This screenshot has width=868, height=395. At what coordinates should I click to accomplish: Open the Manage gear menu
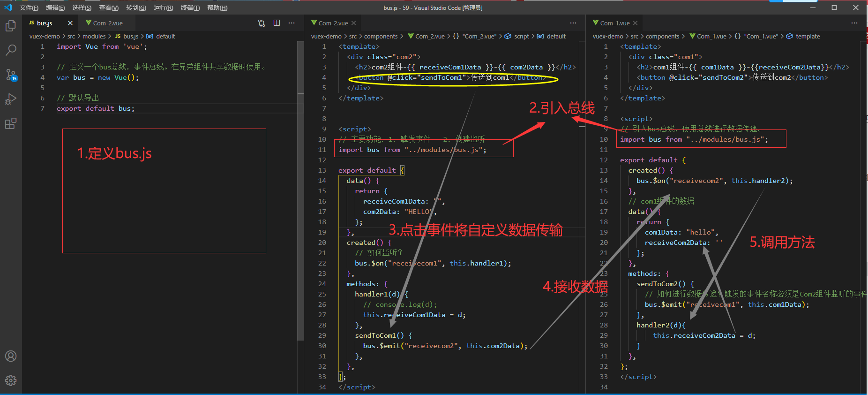(11, 380)
